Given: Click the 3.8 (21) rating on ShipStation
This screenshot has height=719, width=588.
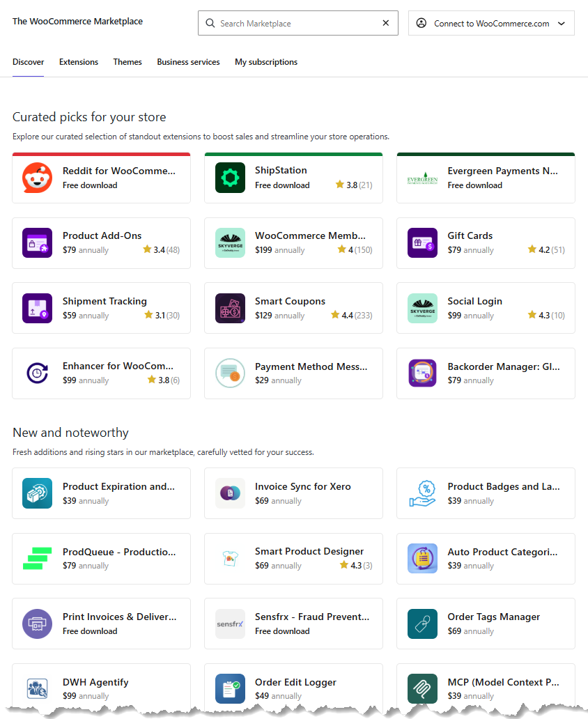Looking at the screenshot, I should pos(354,185).
